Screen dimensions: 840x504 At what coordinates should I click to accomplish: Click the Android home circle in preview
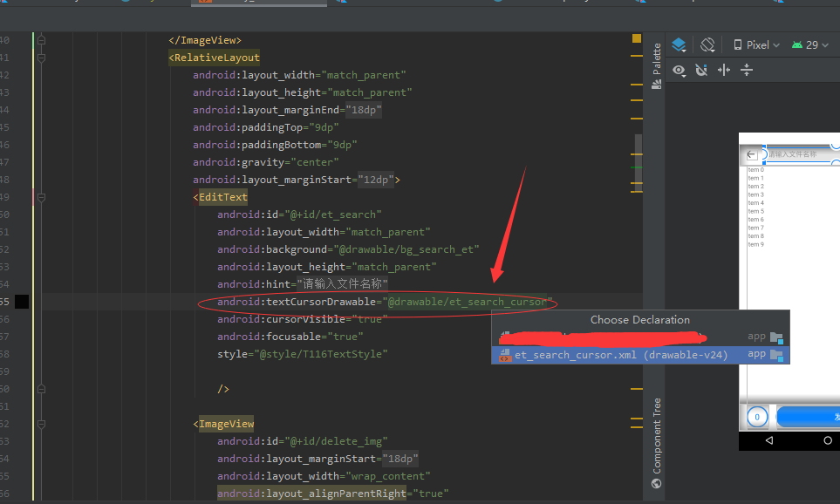[828, 440]
